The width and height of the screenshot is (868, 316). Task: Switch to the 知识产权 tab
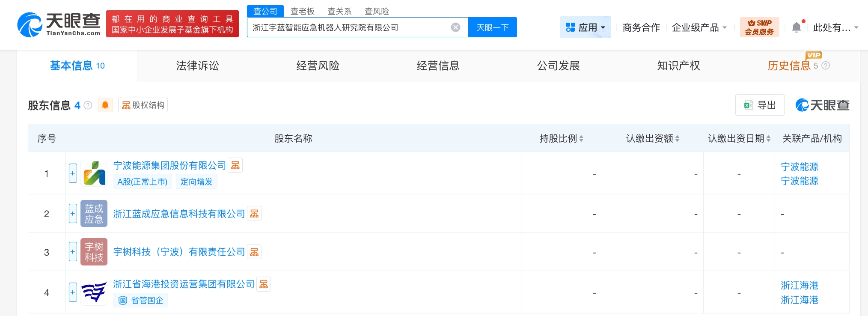678,66
